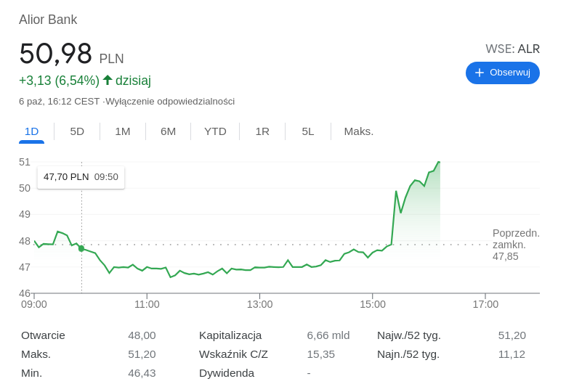Click the 51 price axis label
Image resolution: width=566 pixels, height=392 pixels.
tap(25, 163)
